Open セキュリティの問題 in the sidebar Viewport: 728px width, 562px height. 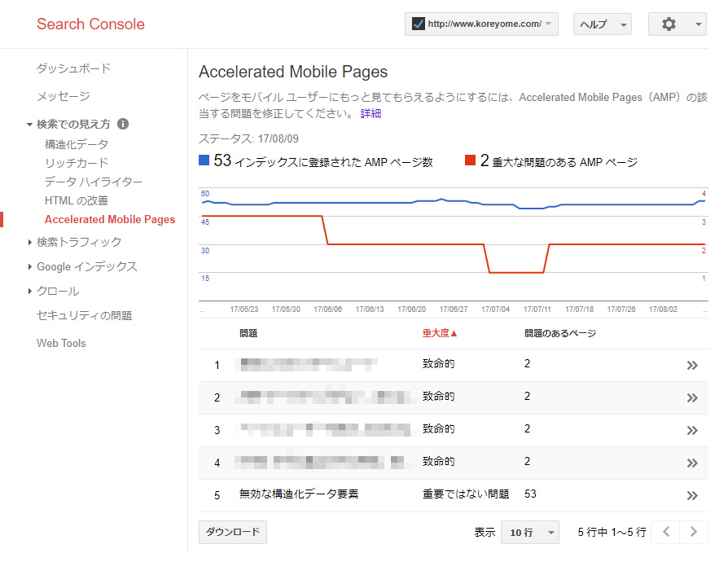(85, 315)
